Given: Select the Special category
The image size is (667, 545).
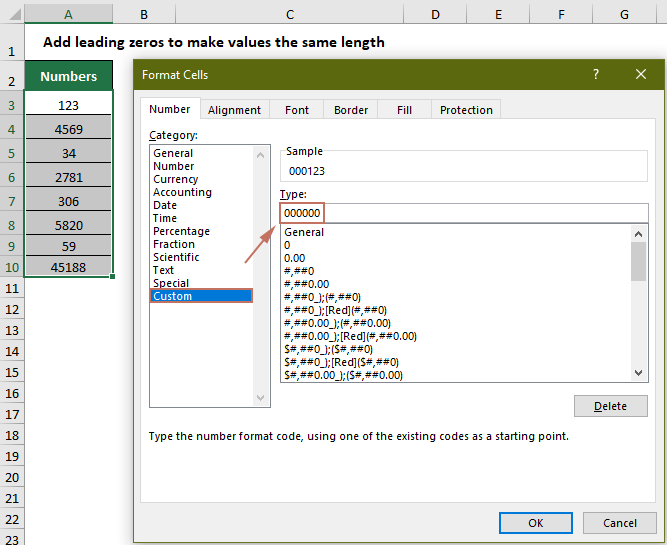Looking at the screenshot, I should click(171, 283).
